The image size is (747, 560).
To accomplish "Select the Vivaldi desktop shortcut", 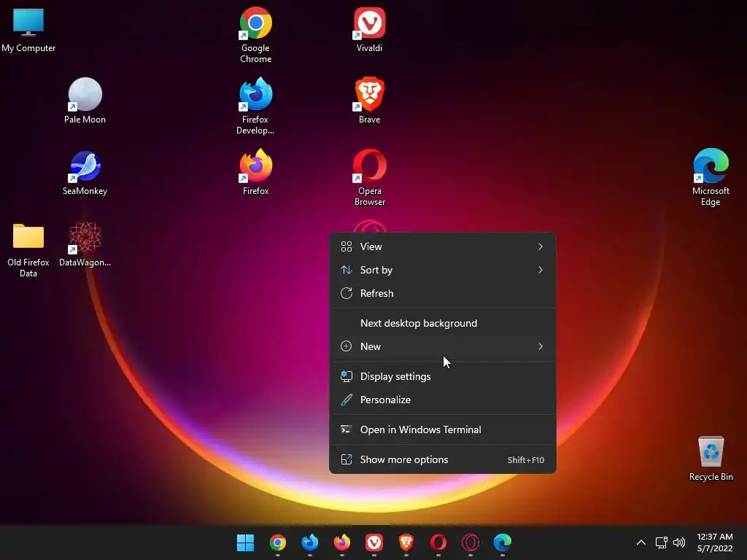I will point(369,29).
